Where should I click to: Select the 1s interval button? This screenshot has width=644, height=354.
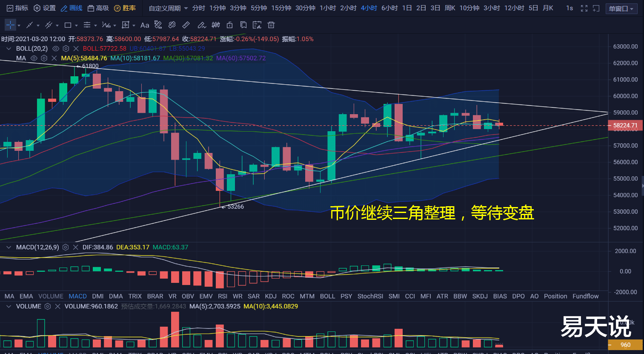pyautogui.click(x=570, y=8)
